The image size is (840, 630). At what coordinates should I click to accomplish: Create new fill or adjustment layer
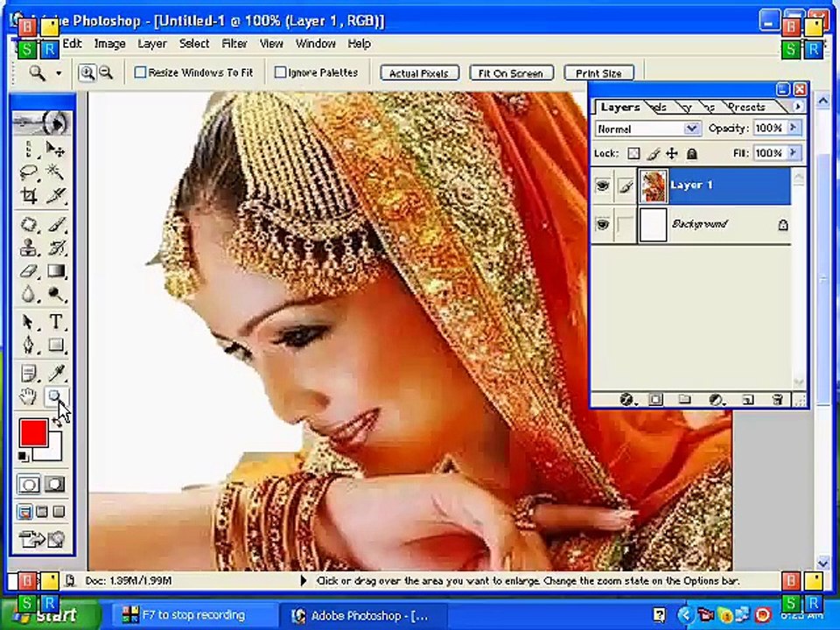[x=717, y=399]
